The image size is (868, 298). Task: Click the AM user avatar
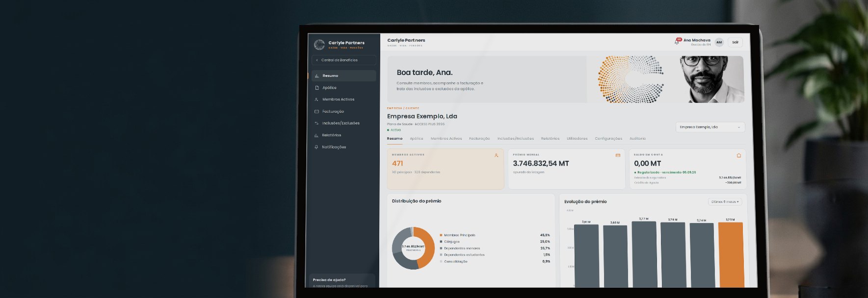719,42
